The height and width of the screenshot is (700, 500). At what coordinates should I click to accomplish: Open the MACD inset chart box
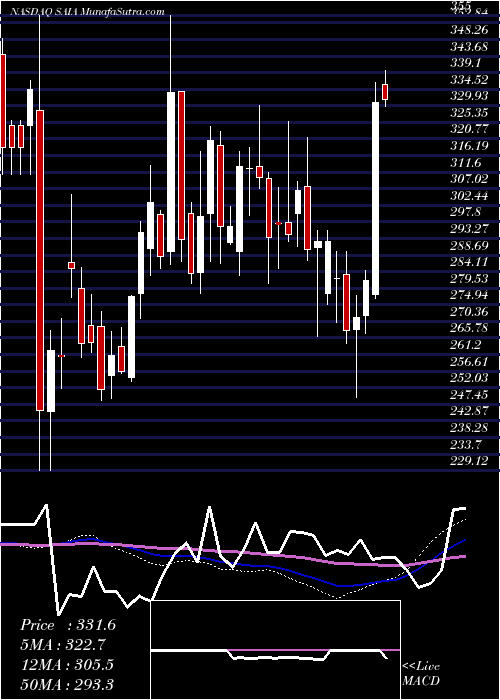276,650
